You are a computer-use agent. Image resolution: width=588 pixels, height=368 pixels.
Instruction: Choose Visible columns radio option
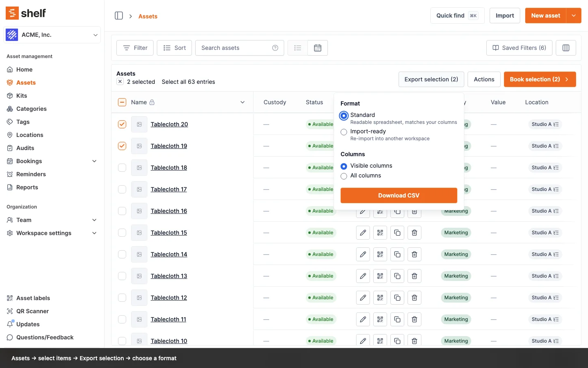click(344, 166)
